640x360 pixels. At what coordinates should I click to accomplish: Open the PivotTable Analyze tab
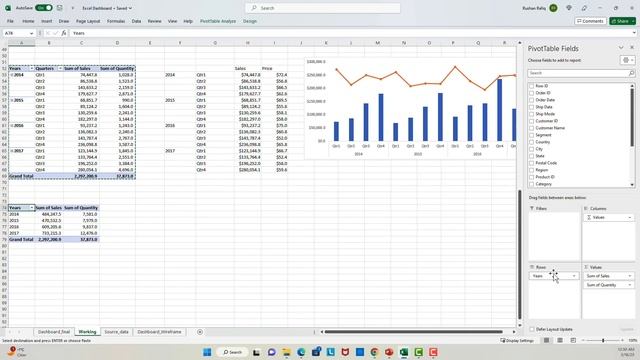218,21
